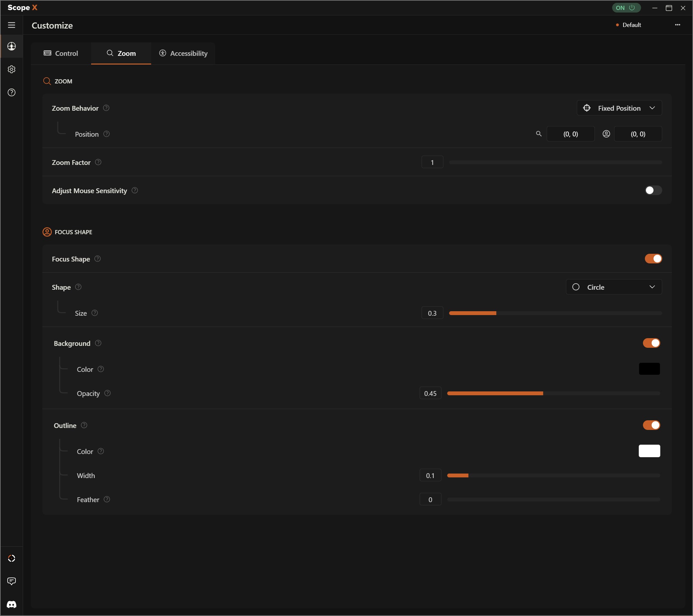Image resolution: width=693 pixels, height=616 pixels.
Task: Click the Zoom Factor value field
Action: point(432,162)
